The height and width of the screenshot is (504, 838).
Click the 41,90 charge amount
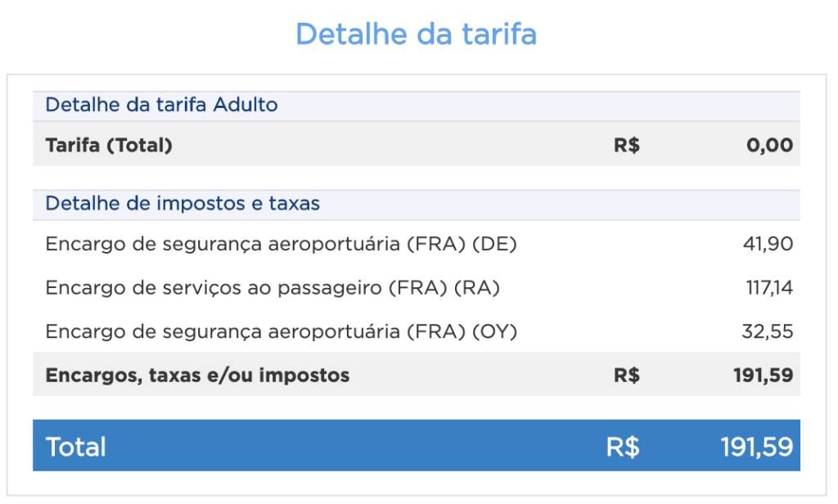pyautogui.click(x=768, y=244)
